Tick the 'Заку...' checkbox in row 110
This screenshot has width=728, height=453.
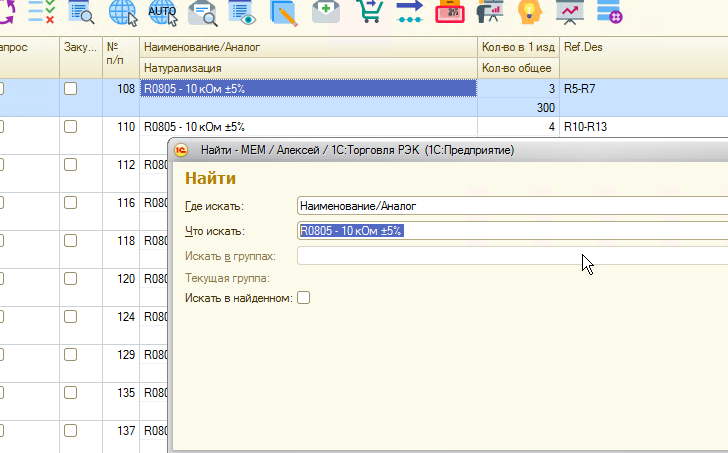70,127
